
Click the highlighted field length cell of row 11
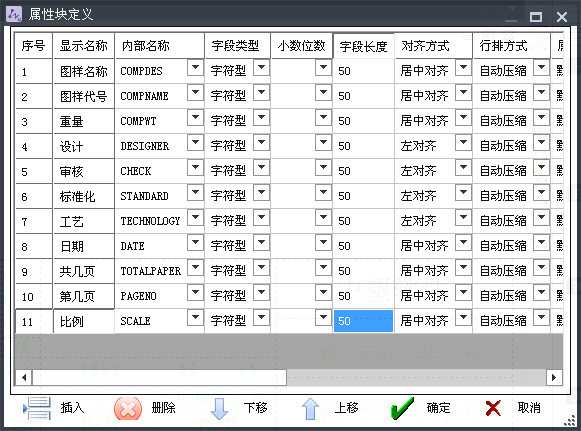pyautogui.click(x=363, y=321)
